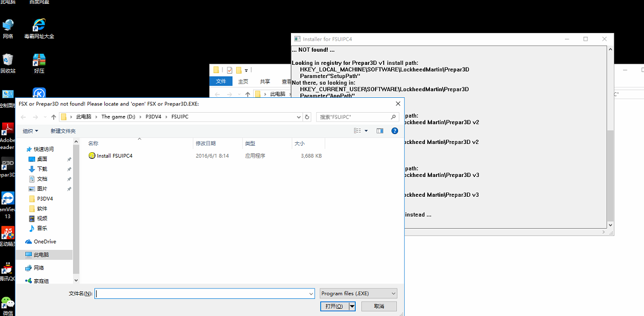Open OneDrive in the navigation pane
Image resolution: width=644 pixels, height=316 pixels.
point(41,242)
